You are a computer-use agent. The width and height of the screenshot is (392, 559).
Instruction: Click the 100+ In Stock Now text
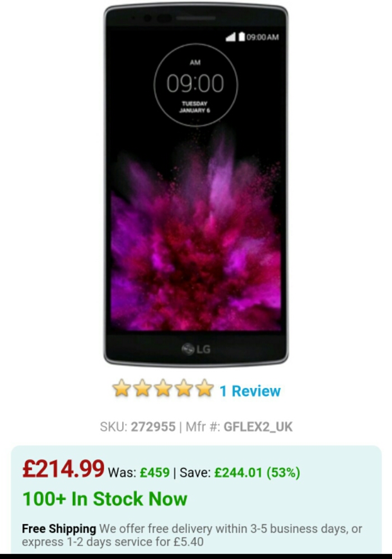[105, 499]
